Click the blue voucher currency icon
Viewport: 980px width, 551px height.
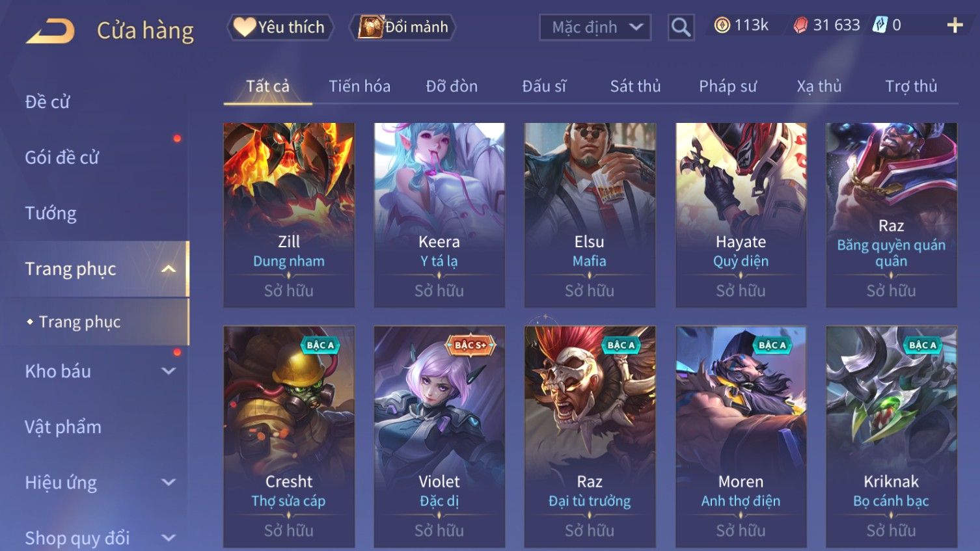click(880, 25)
